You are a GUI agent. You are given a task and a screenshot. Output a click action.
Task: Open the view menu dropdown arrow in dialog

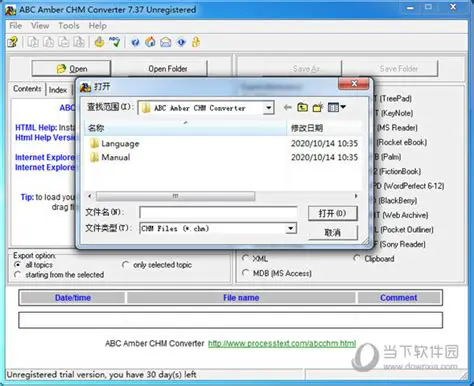[343, 107]
